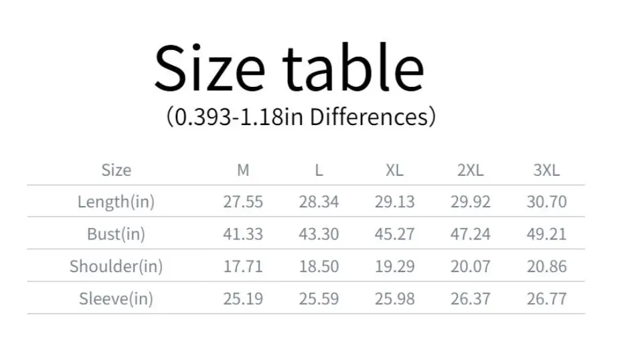The height and width of the screenshot is (345, 644).
Task: Click the L bust value 43.30
Action: [319, 234]
